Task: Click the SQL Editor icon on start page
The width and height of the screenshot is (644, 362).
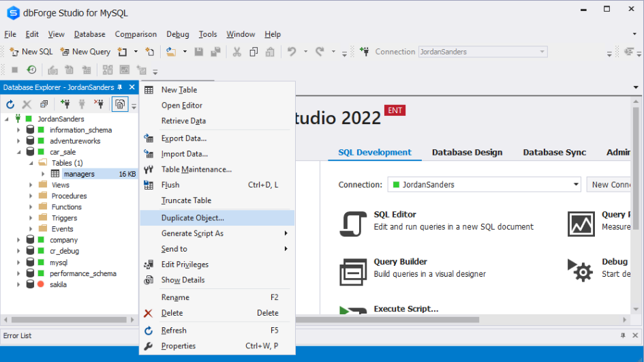Action: click(x=353, y=224)
